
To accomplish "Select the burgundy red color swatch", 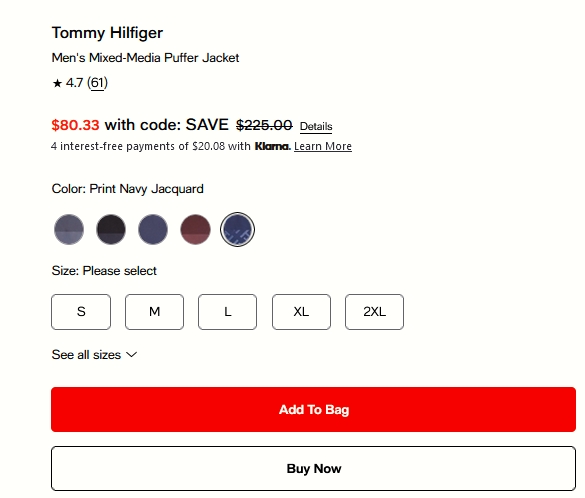I will pos(195,229).
